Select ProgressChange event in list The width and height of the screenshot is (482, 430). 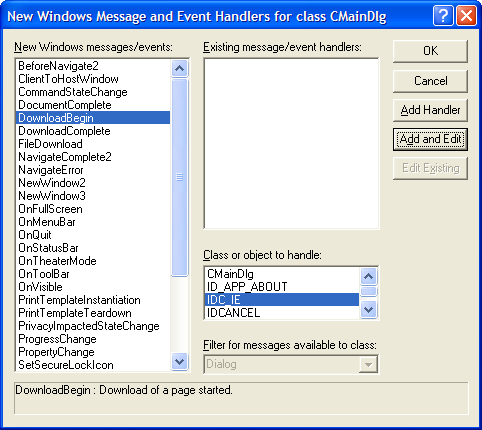57,339
